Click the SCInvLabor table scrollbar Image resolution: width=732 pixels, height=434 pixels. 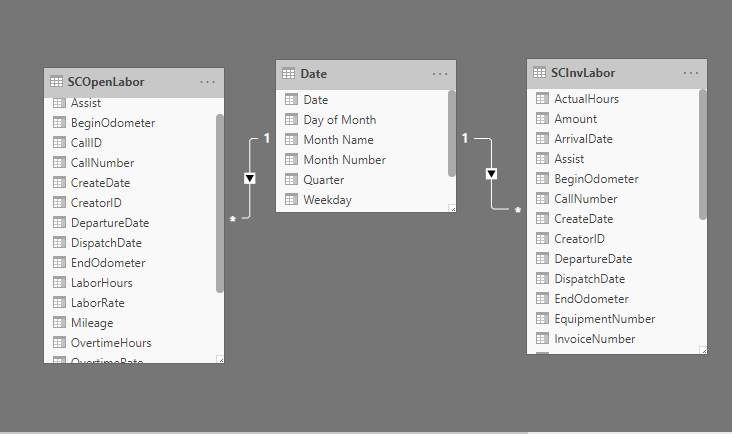point(703,154)
